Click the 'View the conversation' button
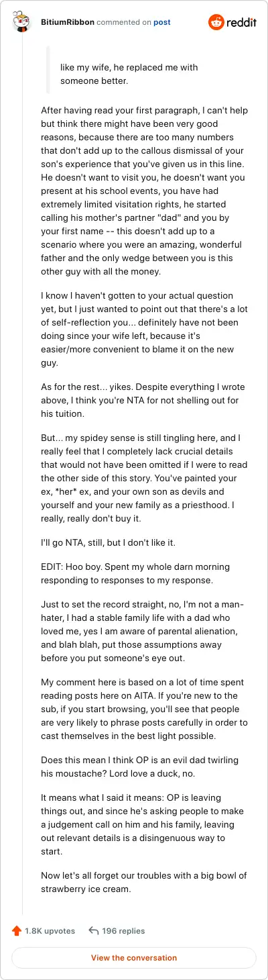The width and height of the screenshot is (268, 980). tap(134, 958)
